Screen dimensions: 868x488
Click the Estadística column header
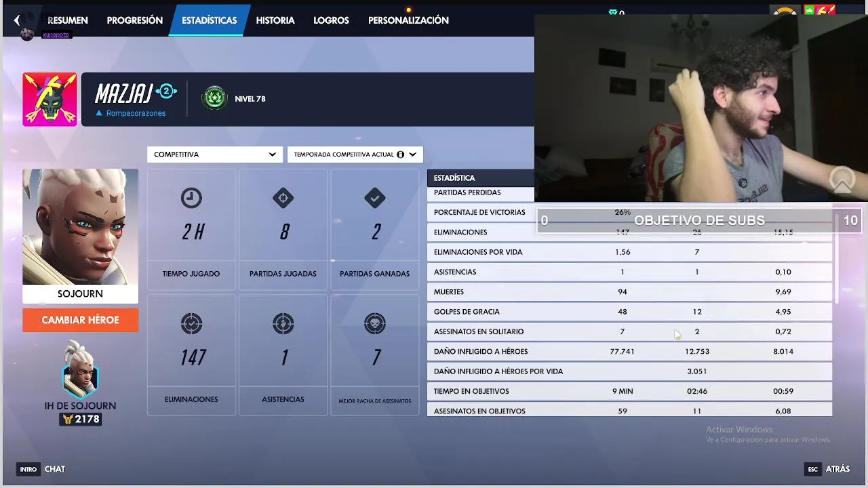[454, 178]
